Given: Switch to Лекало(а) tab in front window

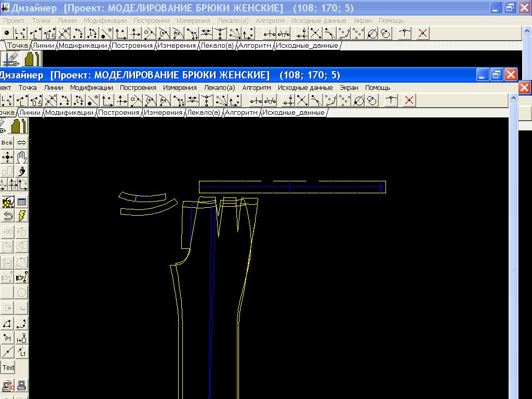Looking at the screenshot, I should point(204,113).
